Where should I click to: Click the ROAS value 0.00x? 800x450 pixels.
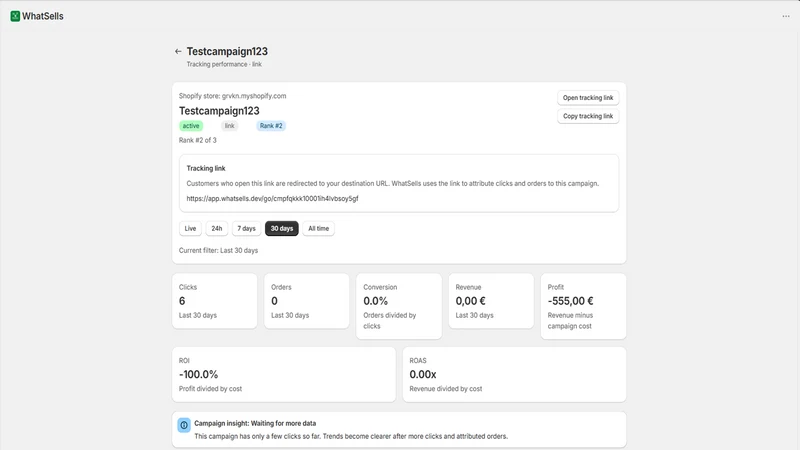click(423, 374)
